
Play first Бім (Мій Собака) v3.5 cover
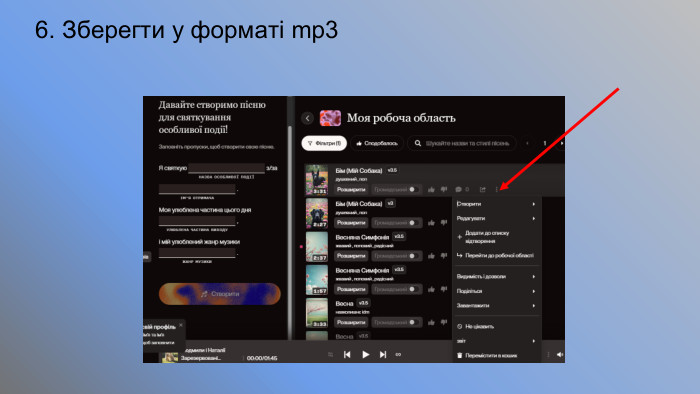coord(317,180)
